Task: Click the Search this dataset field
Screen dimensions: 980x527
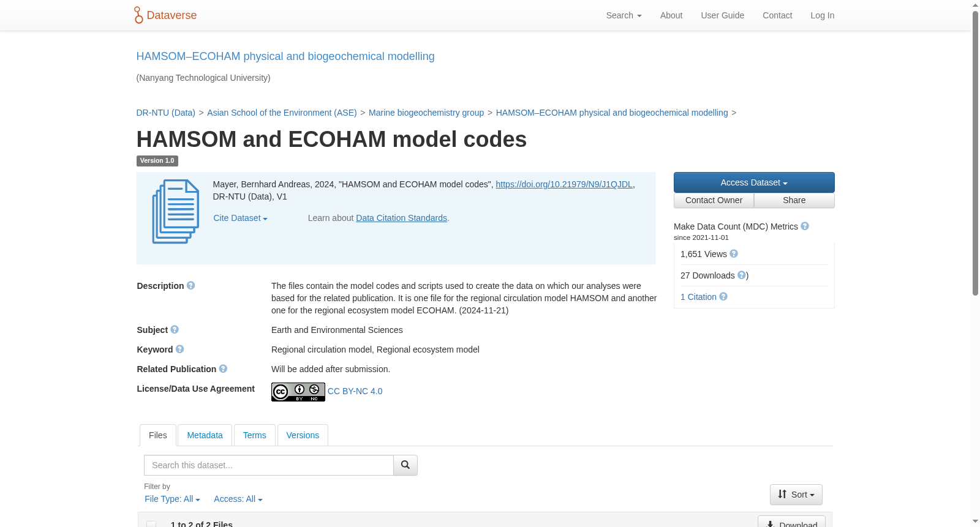Action: 269,465
